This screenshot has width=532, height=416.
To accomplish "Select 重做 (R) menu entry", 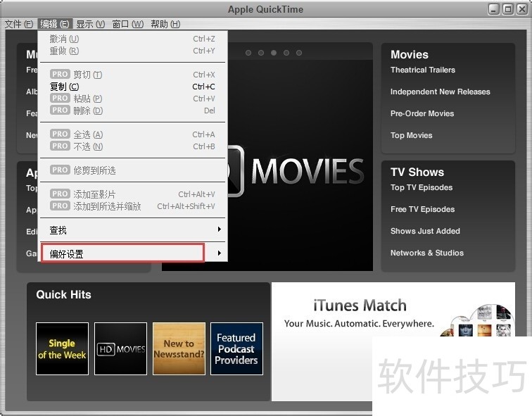I will (x=133, y=51).
